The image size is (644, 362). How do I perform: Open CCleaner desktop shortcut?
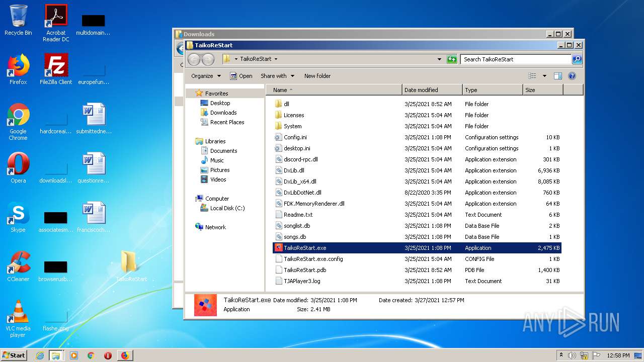coord(18,266)
